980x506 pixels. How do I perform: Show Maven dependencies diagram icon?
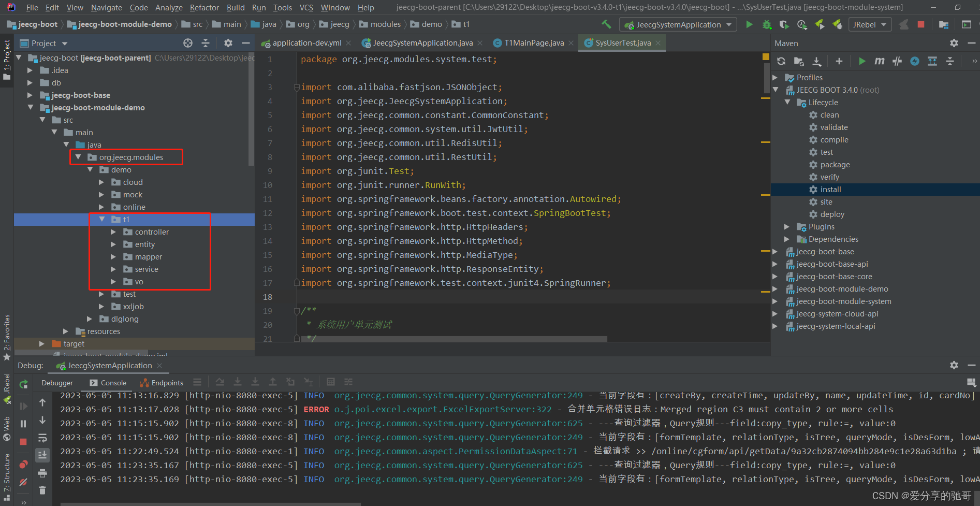[932, 61]
